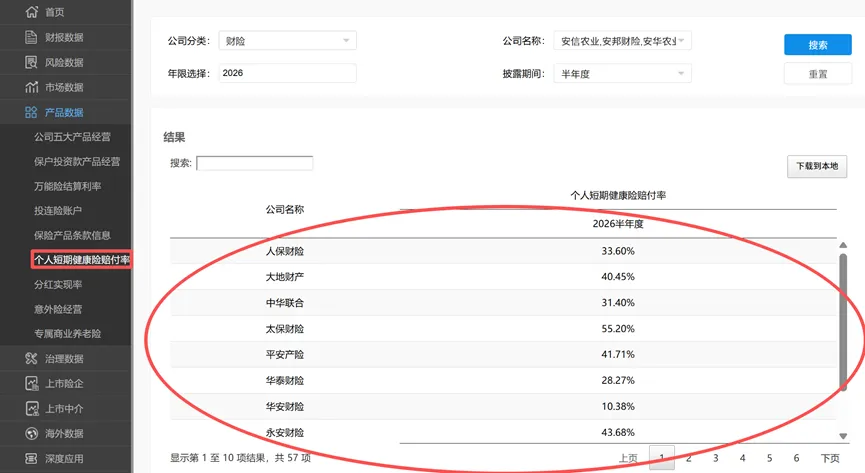The width and height of the screenshot is (865, 473).
Task: Click the 上市中介 icon
Action: (31, 408)
